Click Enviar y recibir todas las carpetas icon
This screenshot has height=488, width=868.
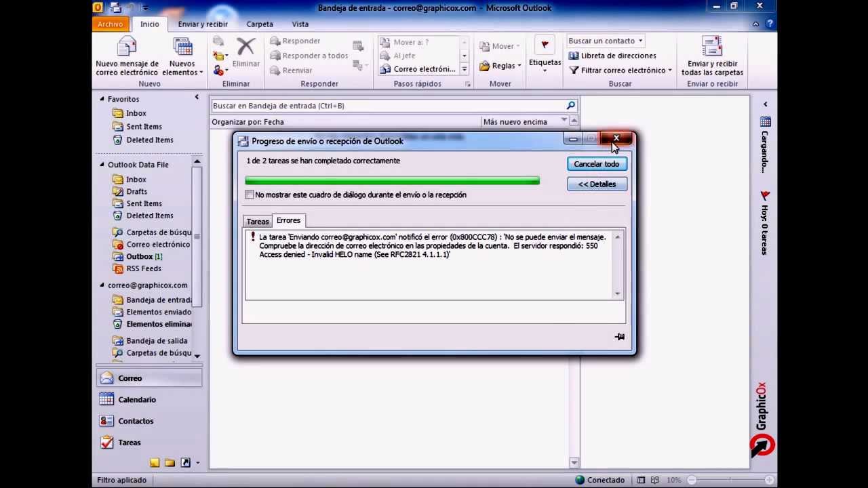point(712,46)
